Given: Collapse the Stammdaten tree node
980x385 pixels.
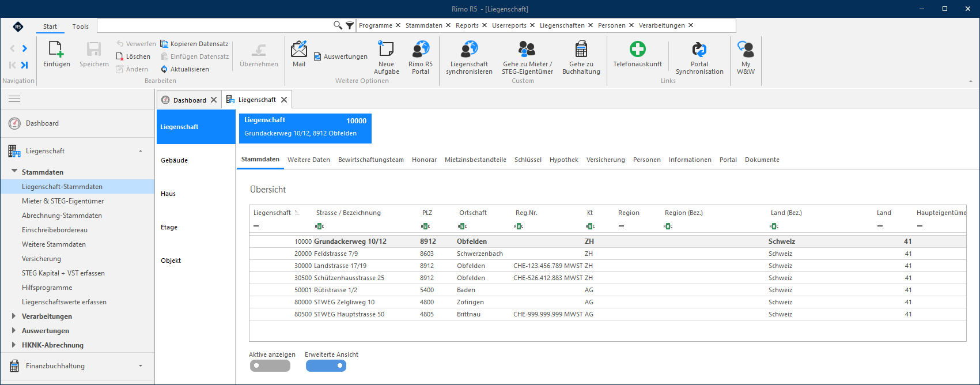Looking at the screenshot, I should (x=14, y=172).
